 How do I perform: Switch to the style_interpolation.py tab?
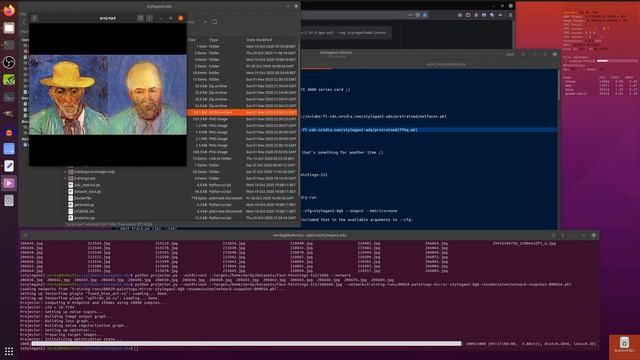pyautogui.click(x=446, y=64)
